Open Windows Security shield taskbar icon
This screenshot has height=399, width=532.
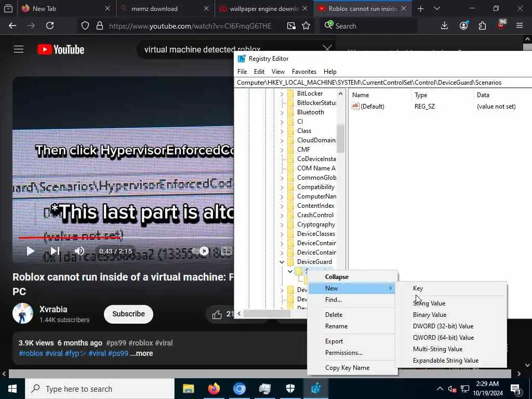(x=290, y=389)
